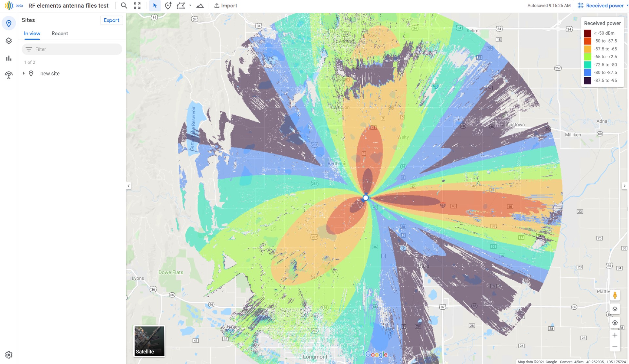Click the Milliken label on the map

(x=573, y=135)
